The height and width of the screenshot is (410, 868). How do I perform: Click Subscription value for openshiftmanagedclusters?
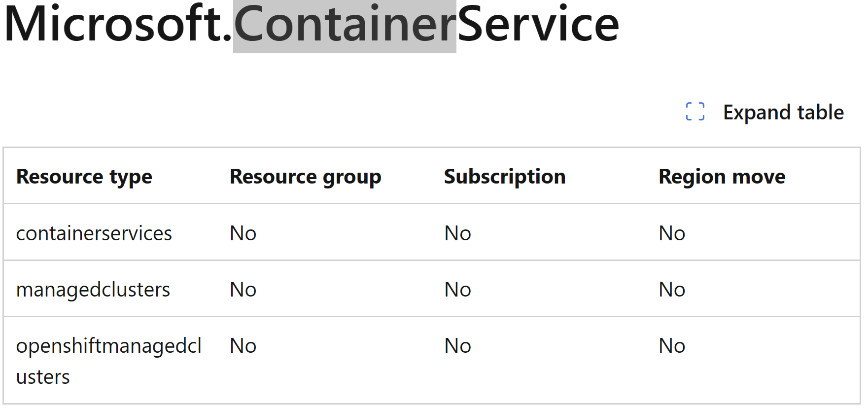pyautogui.click(x=457, y=345)
